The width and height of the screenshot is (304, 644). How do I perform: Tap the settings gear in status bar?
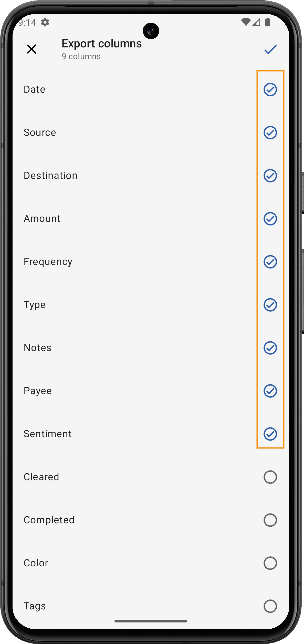click(x=45, y=23)
